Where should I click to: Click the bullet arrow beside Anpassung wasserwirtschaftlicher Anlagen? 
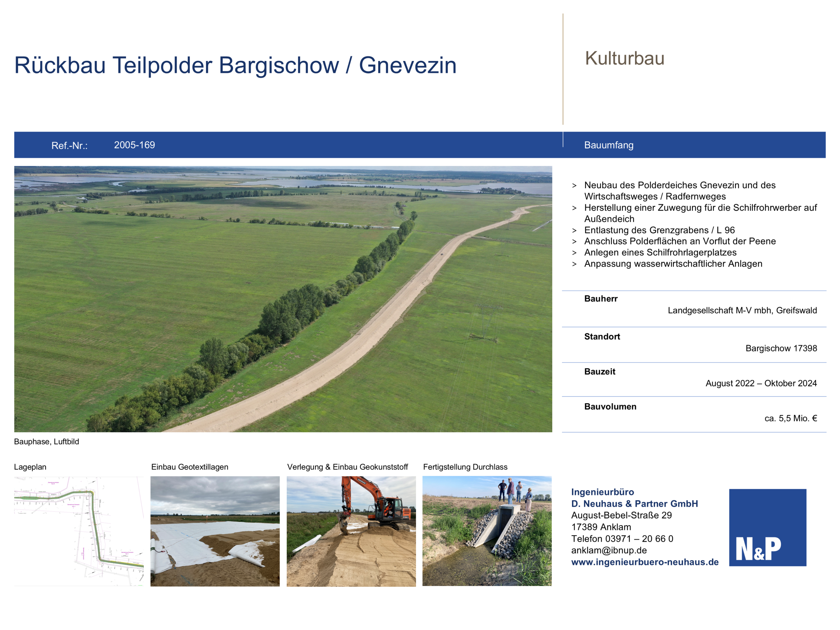coord(574,264)
